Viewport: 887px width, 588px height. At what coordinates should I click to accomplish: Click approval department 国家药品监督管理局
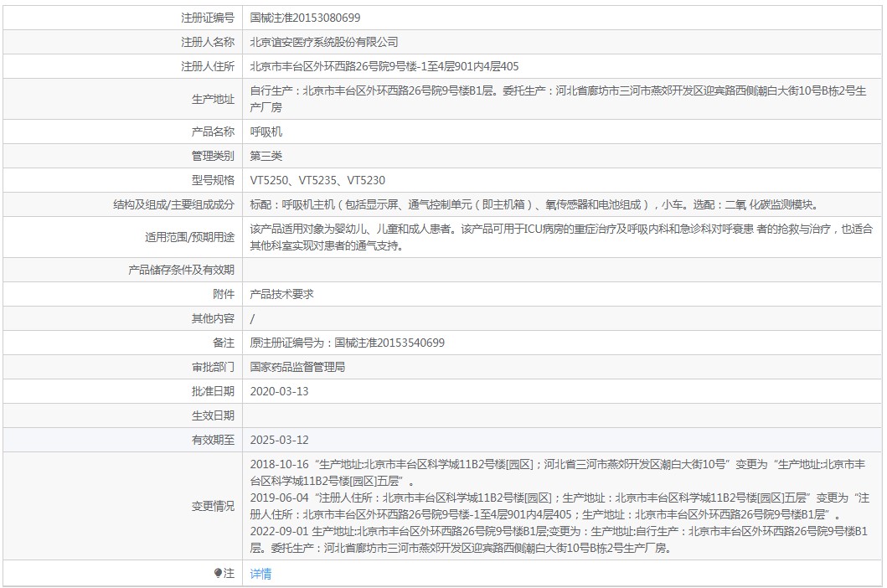point(297,367)
